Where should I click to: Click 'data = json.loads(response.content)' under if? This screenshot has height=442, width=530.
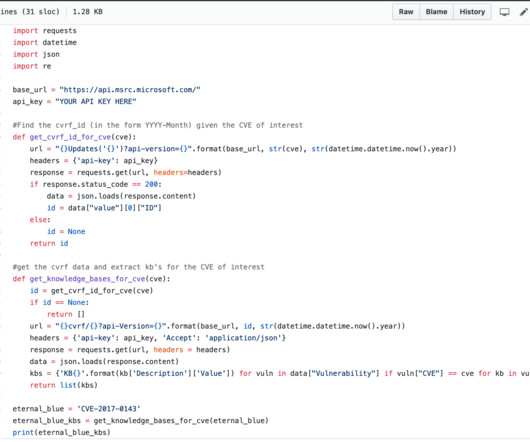click(121, 196)
